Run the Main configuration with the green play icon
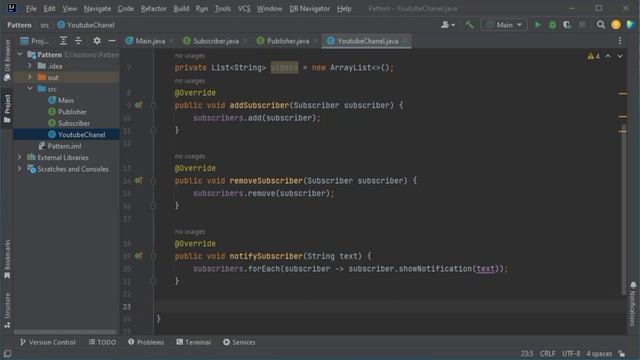640x360 pixels. tap(538, 25)
